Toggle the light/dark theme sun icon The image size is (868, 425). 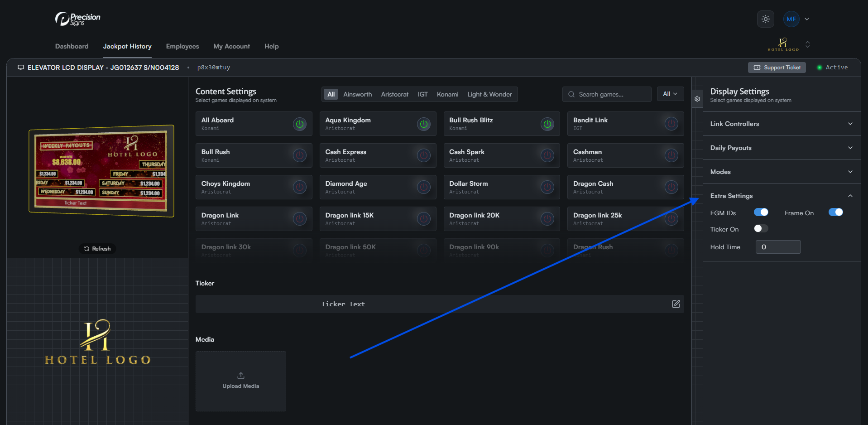point(765,19)
